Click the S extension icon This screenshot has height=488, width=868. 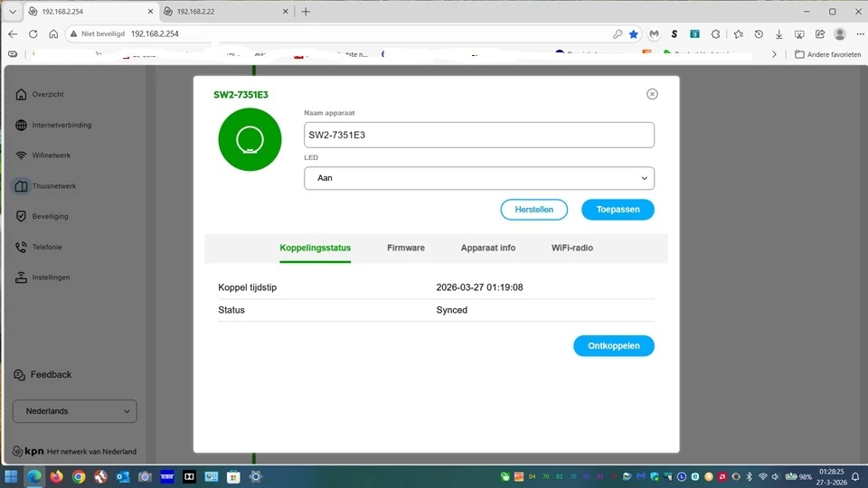pos(674,34)
